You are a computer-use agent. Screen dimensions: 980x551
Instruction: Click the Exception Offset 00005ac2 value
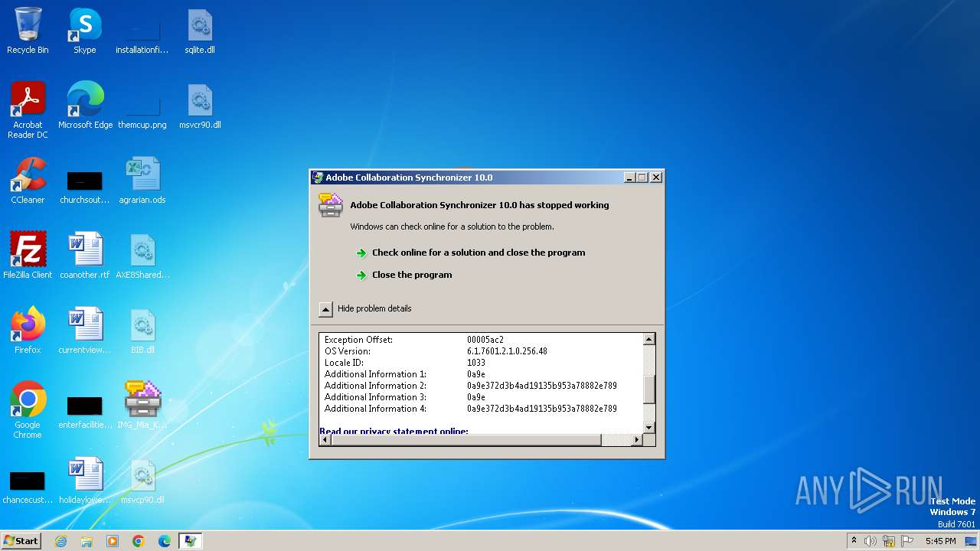click(485, 340)
